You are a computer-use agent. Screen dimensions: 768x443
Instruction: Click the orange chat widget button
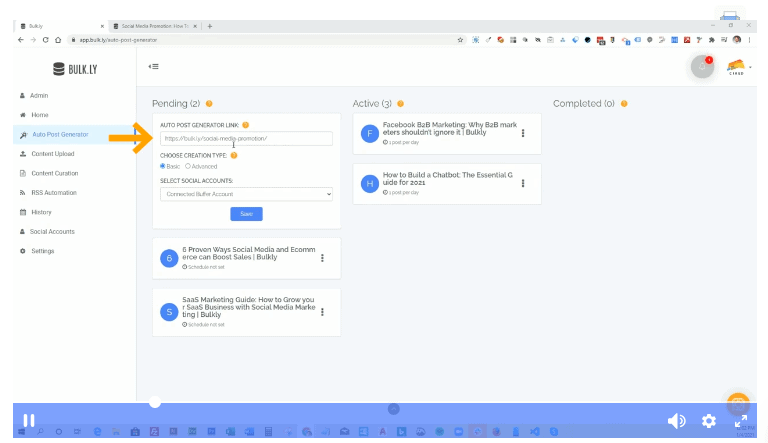[738, 404]
